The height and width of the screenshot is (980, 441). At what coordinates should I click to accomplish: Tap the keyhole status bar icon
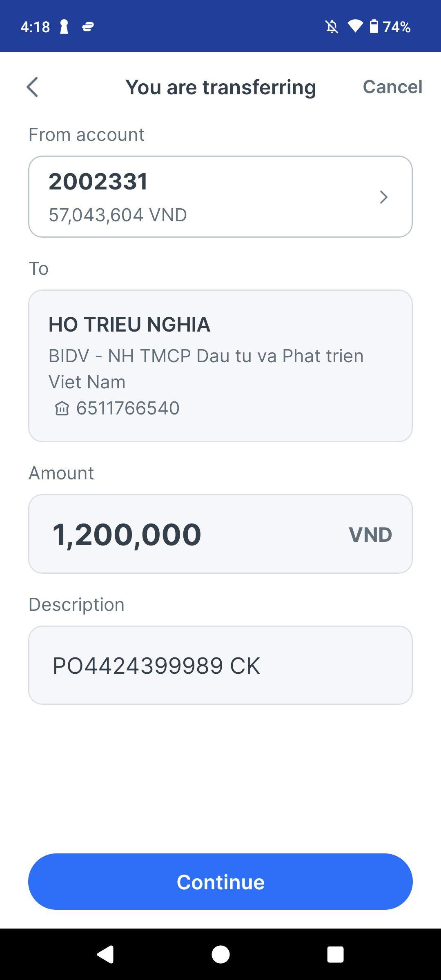[x=64, y=27]
